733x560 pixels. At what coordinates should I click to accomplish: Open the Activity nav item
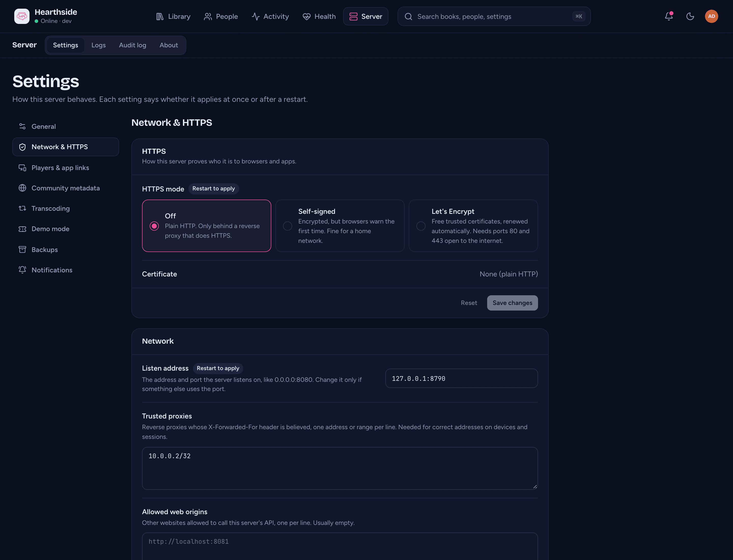270,16
